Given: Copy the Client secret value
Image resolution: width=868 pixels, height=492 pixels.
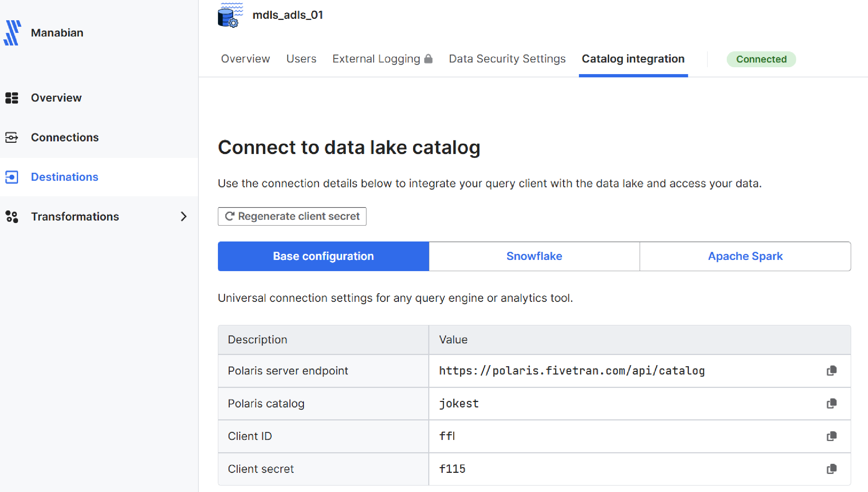Looking at the screenshot, I should click(832, 469).
